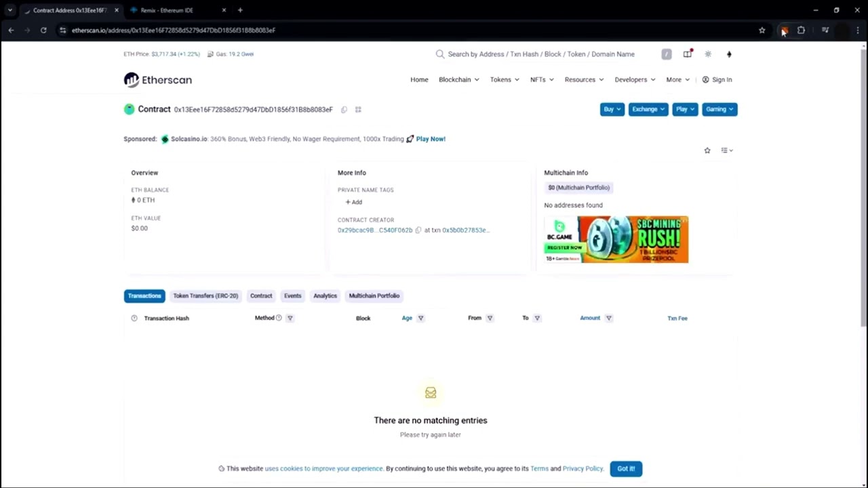
Task: Reload the Etherscan page
Action: (x=43, y=30)
